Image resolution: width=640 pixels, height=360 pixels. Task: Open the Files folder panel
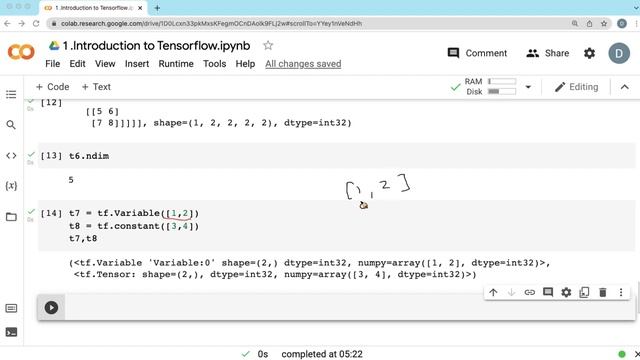click(11, 217)
